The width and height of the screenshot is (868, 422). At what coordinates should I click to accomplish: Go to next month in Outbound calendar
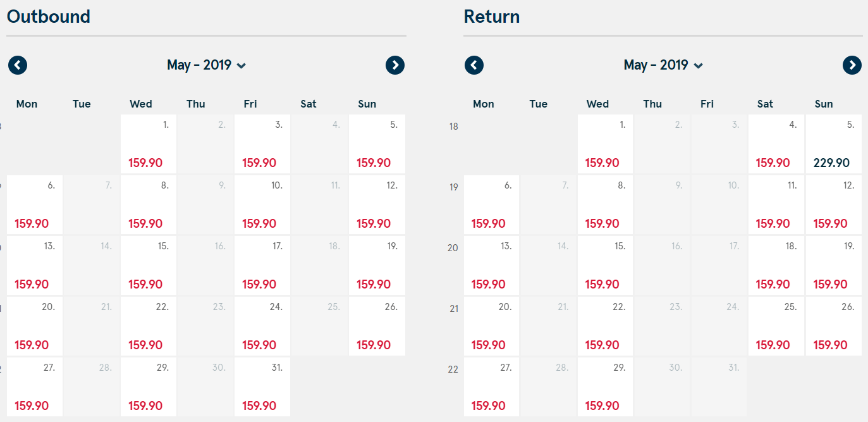click(x=395, y=65)
